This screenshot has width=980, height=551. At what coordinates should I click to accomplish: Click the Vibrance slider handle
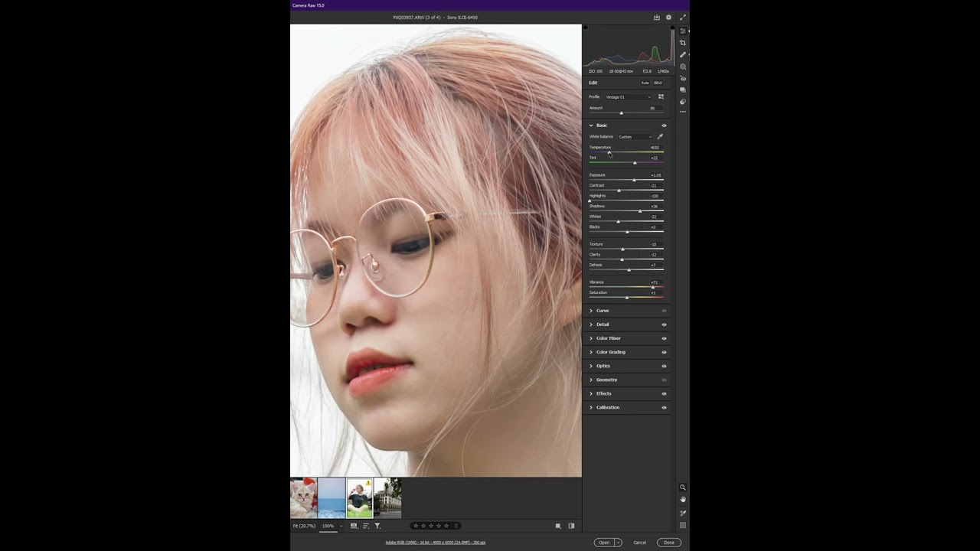click(x=653, y=288)
